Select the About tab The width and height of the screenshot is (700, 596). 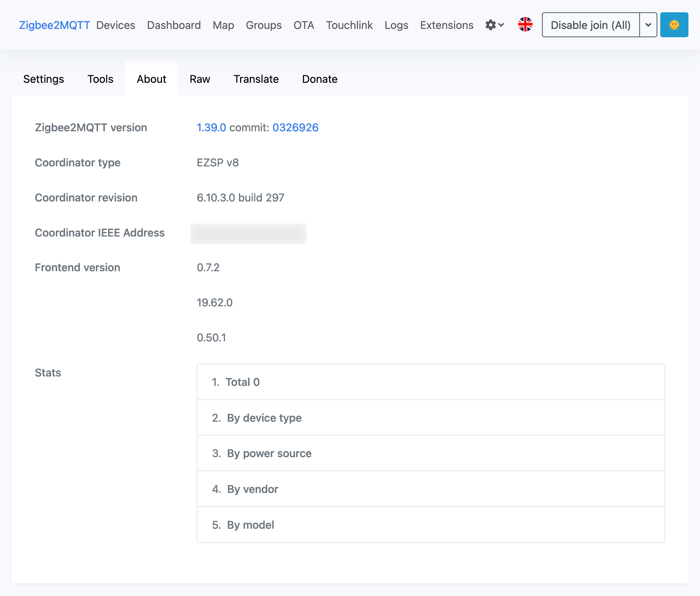coord(151,79)
